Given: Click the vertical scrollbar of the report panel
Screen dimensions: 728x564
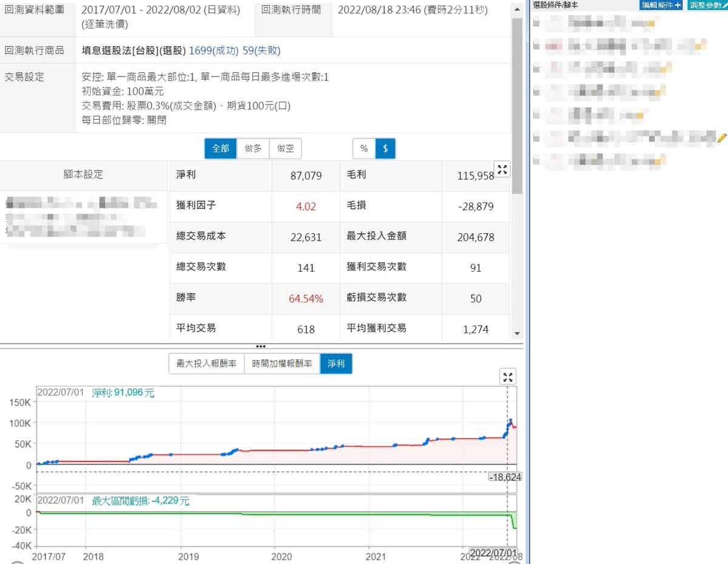Looking at the screenshot, I should (x=517, y=103).
